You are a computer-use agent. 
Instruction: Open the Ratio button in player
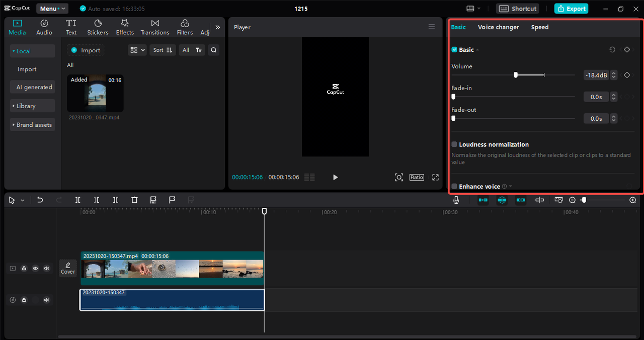[x=417, y=177]
